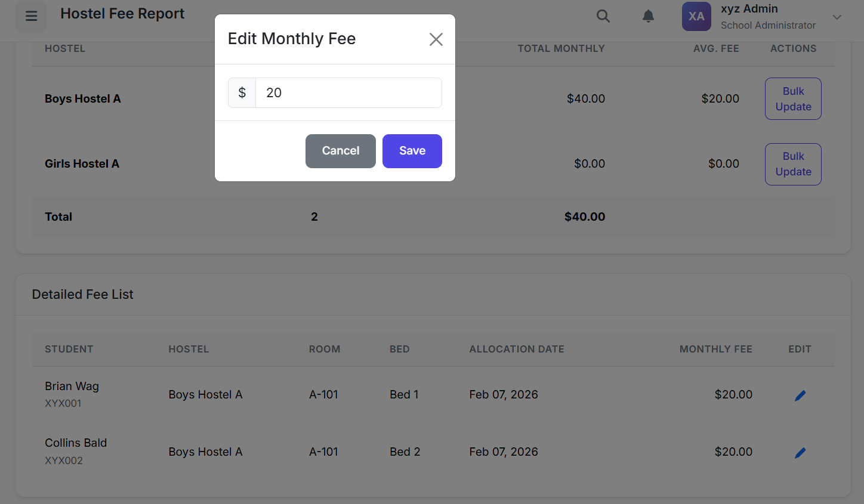Expand the xyz Admin profile dropdown
This screenshot has height=504, width=864.
pos(837,17)
